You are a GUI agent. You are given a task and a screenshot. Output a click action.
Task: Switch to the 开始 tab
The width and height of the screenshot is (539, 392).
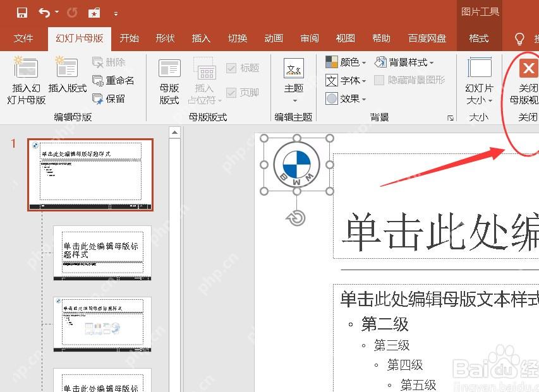point(130,38)
